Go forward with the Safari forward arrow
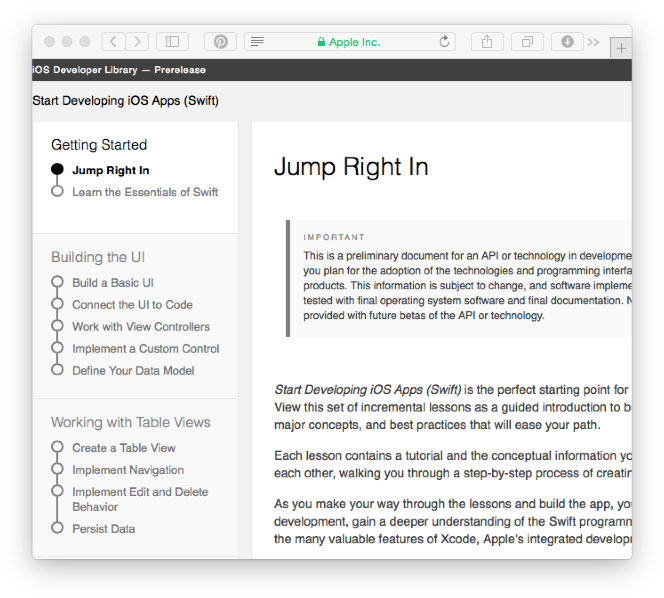This screenshot has height=598, width=664. coord(137,42)
